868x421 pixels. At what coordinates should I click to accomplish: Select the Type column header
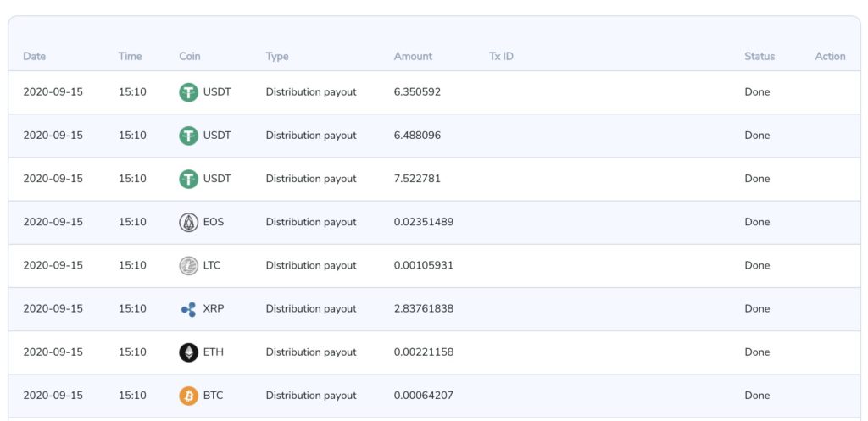(277, 57)
